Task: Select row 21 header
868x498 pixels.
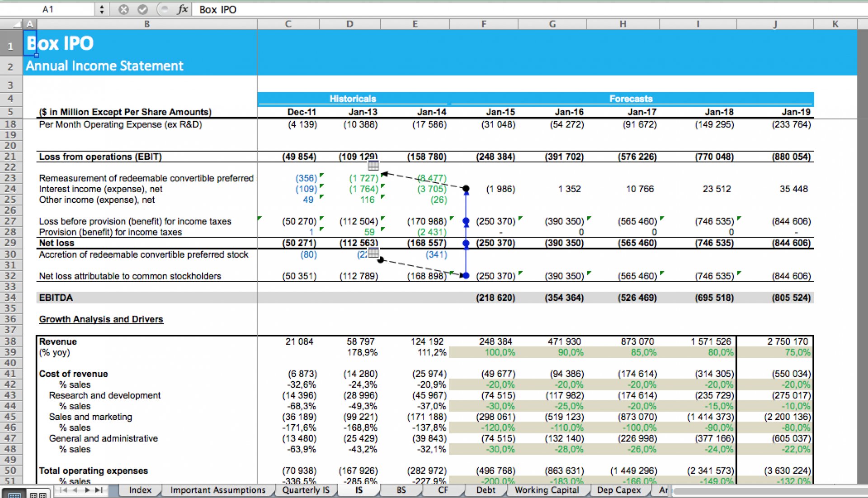Action: (11, 157)
